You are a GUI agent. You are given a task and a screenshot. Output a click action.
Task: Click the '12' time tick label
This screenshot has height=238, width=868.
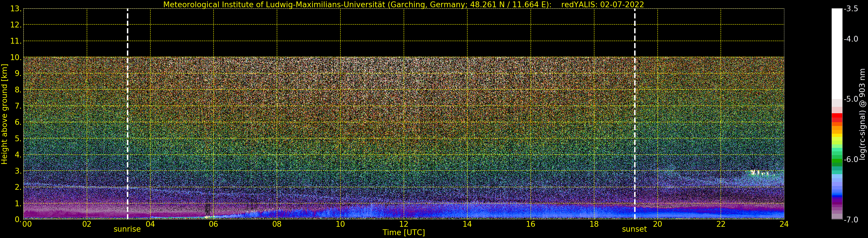pyautogui.click(x=404, y=224)
